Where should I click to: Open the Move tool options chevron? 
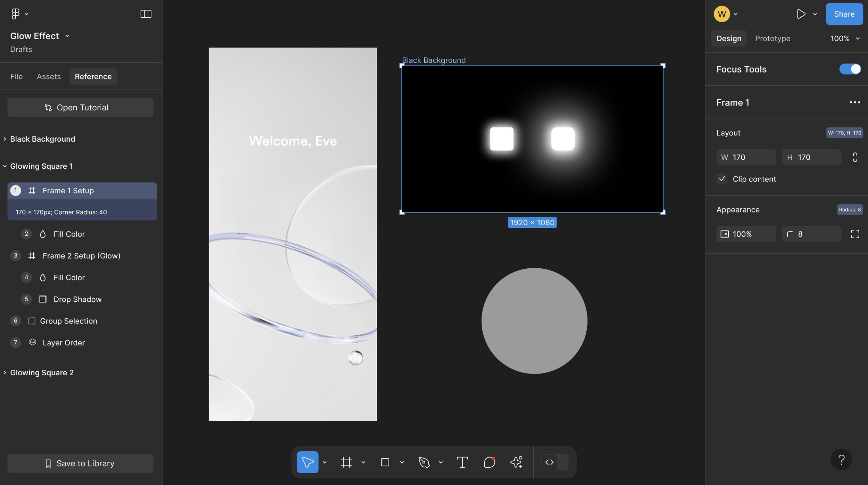point(325,462)
